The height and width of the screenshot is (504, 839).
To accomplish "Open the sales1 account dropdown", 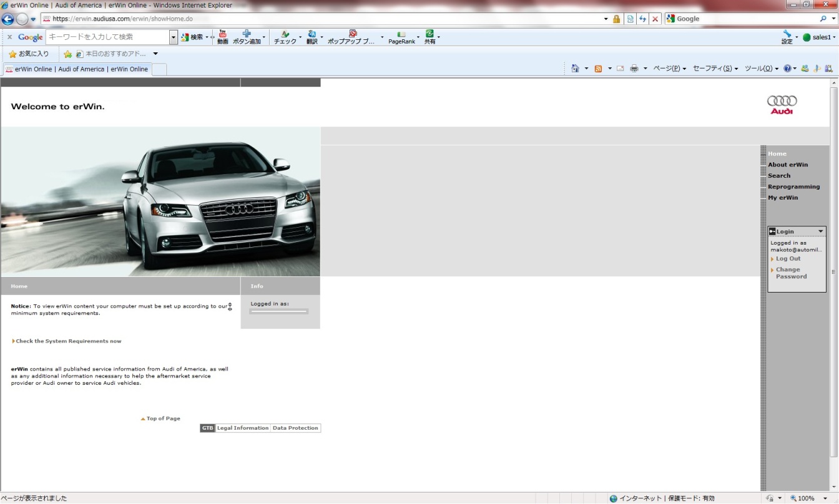I will click(818, 37).
